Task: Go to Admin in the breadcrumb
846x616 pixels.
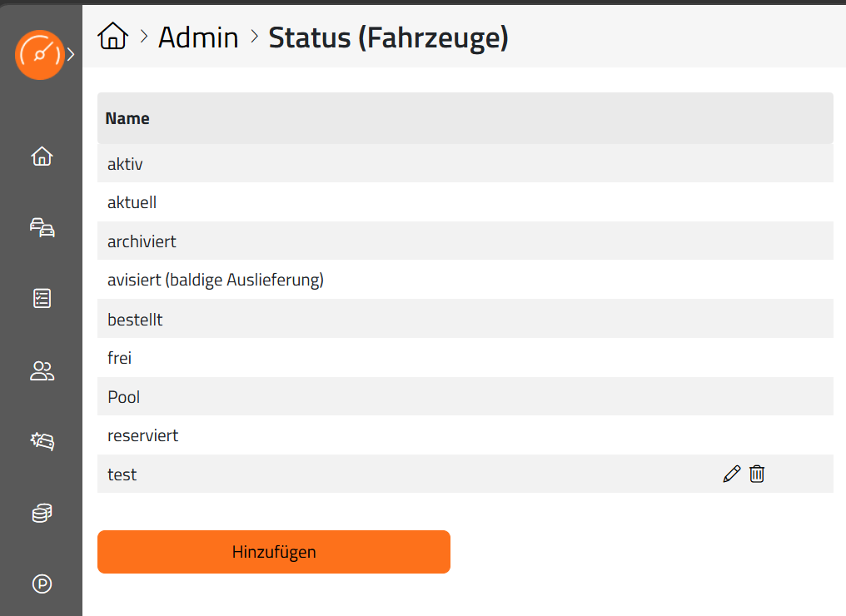Action: pyautogui.click(x=198, y=37)
